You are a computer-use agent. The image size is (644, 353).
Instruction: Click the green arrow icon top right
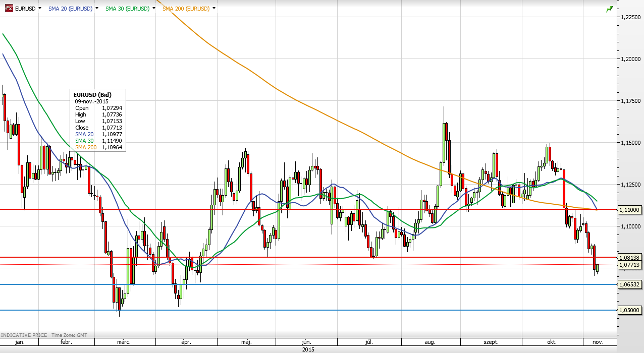coord(610,9)
